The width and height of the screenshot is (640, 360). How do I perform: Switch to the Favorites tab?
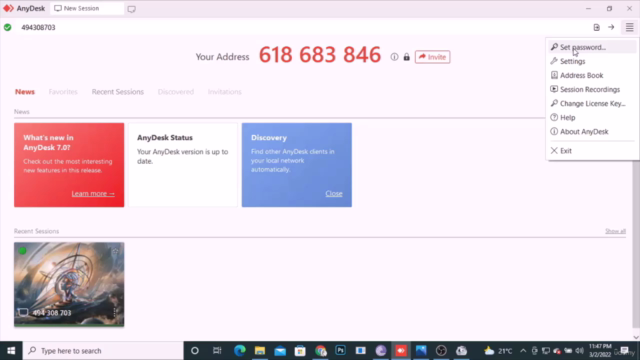click(63, 92)
